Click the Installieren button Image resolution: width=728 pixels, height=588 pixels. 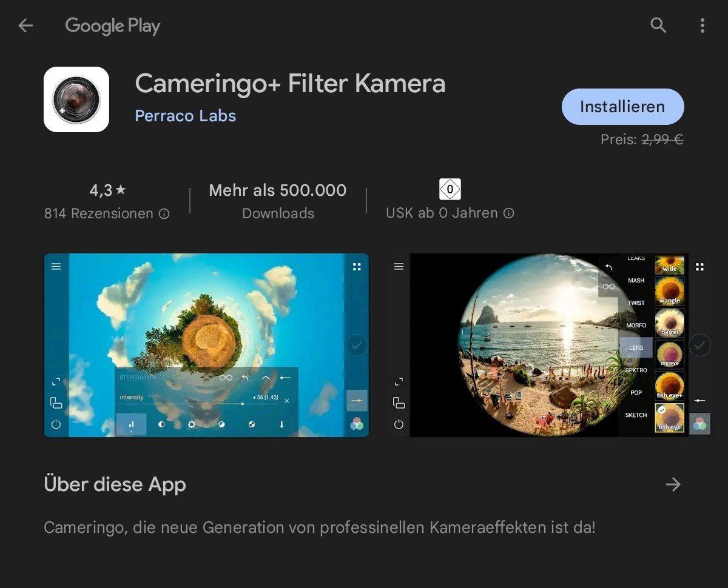(622, 107)
